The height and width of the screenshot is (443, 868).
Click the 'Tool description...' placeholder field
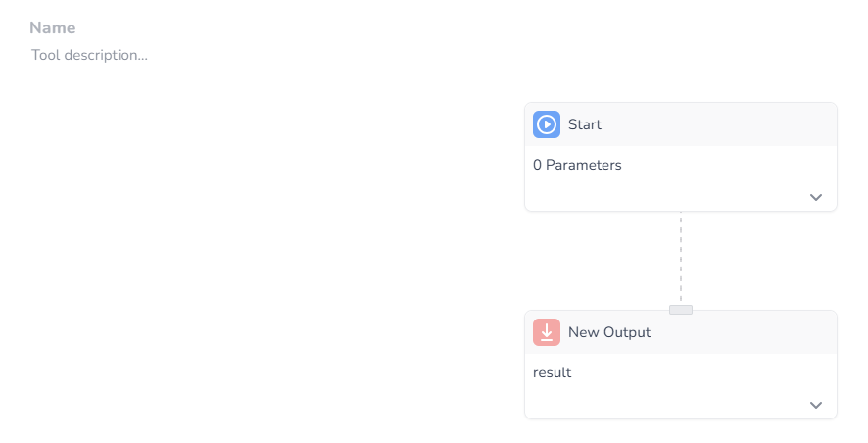(90, 55)
